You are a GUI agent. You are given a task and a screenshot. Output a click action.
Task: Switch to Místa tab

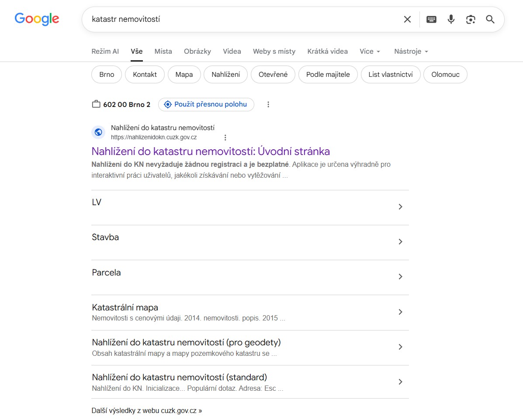click(x=163, y=52)
